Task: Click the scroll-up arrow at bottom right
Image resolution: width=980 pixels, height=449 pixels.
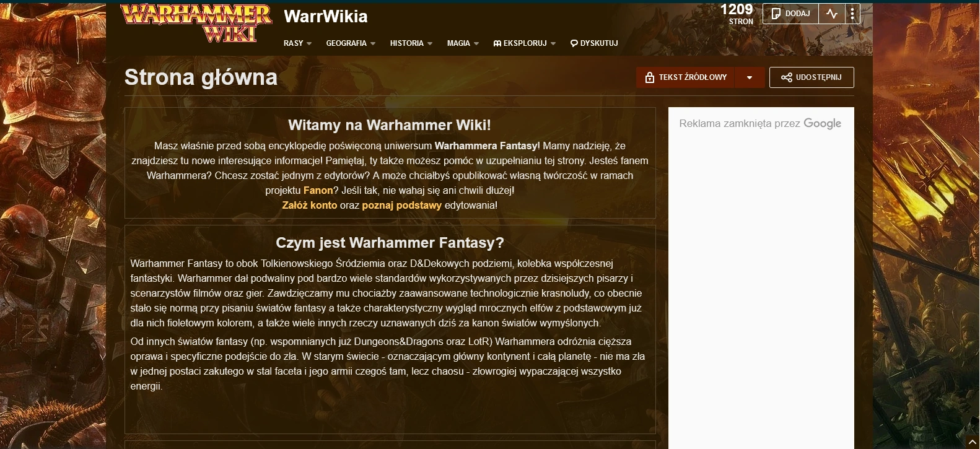Action: [973, 442]
